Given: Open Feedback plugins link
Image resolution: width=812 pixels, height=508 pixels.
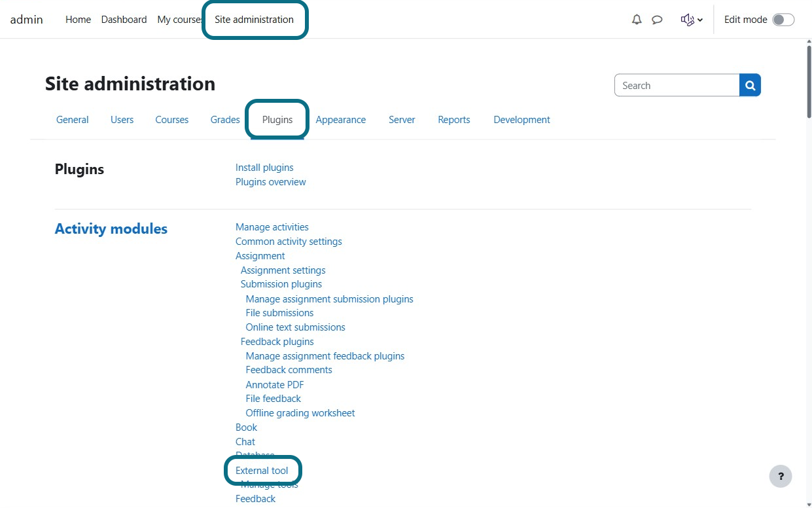Looking at the screenshot, I should (277, 342).
